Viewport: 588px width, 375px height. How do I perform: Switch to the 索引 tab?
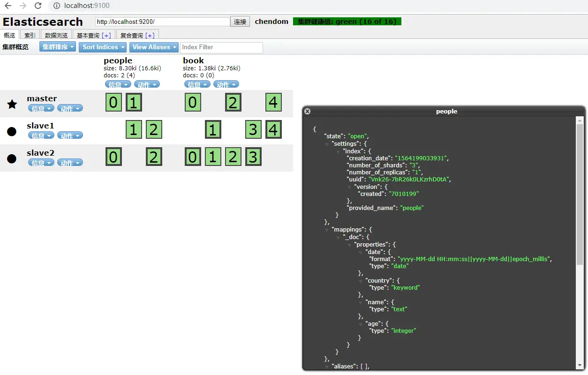30,35
